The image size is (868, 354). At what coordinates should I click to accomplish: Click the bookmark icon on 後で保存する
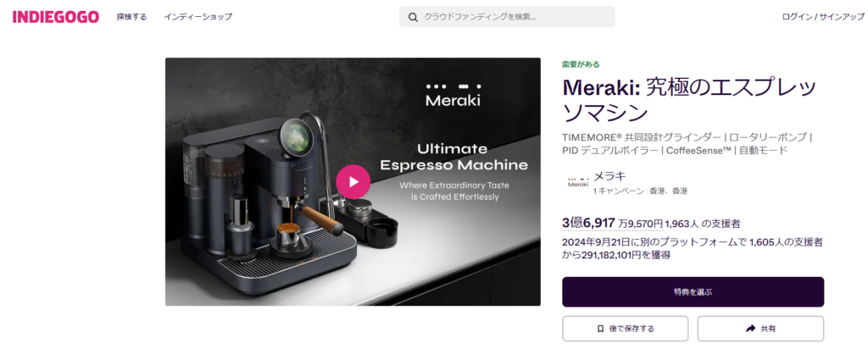point(601,329)
